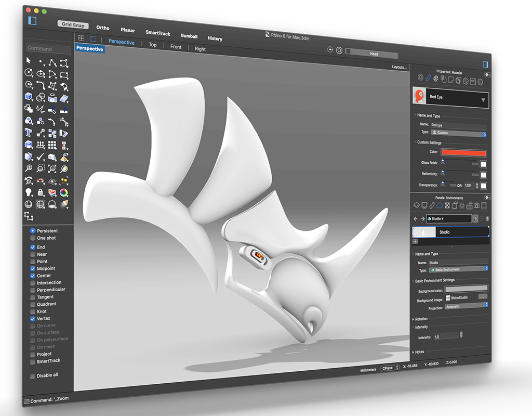Click the Grid Snap button
The image size is (532, 416).
(x=73, y=24)
